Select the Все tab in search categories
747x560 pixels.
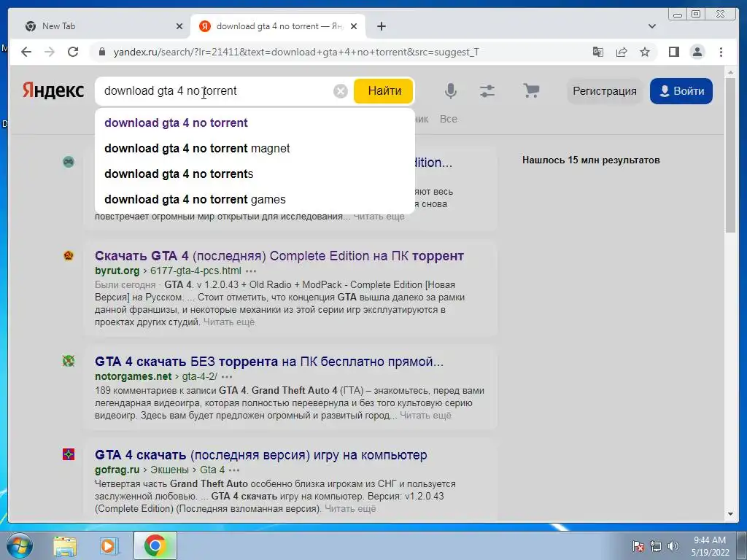[449, 119]
